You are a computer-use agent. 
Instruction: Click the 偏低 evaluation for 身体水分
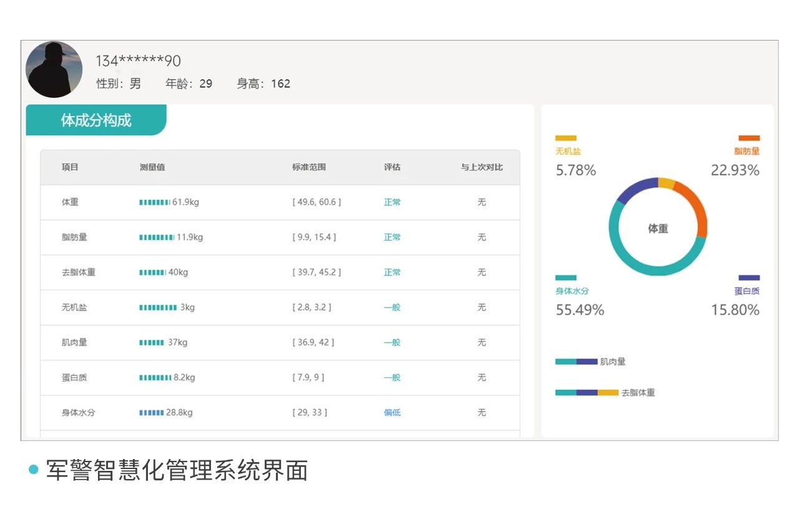point(392,412)
